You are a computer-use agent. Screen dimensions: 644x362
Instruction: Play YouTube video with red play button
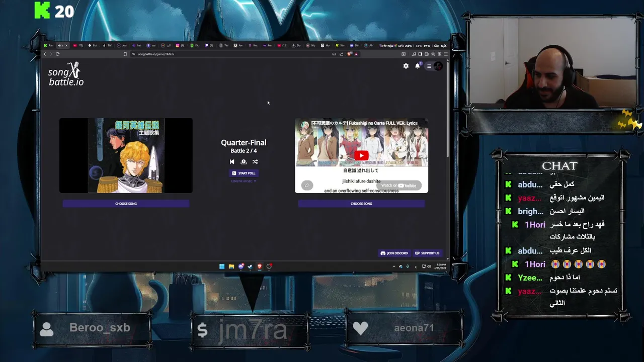(361, 155)
